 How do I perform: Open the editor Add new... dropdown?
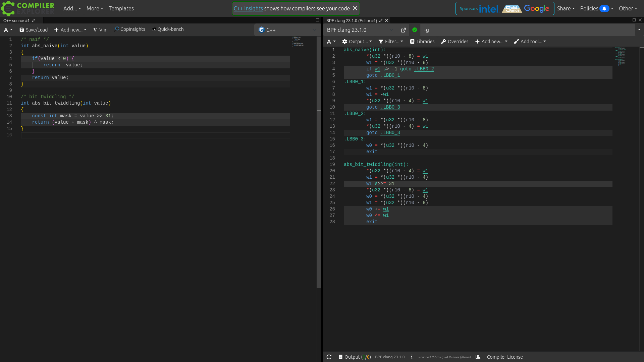point(70,30)
